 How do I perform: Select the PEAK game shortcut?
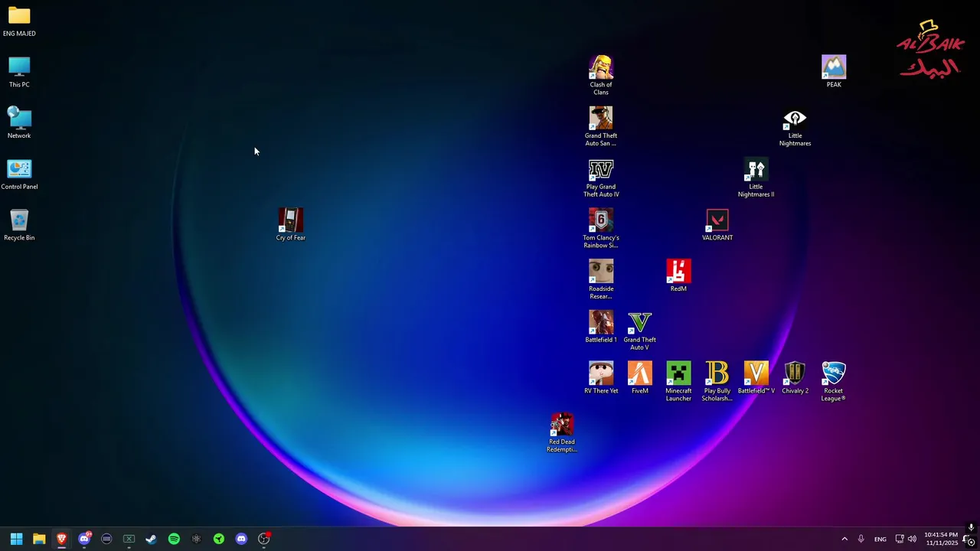834,72
